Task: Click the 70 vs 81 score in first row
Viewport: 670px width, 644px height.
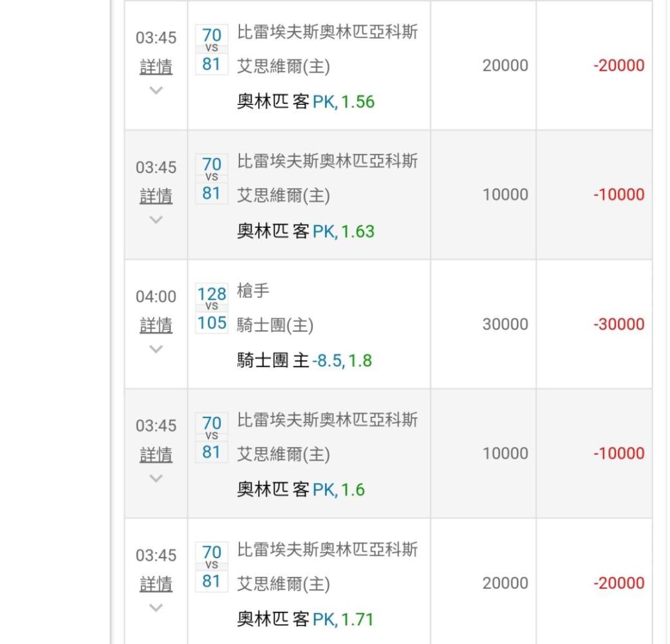Action: click(x=212, y=50)
